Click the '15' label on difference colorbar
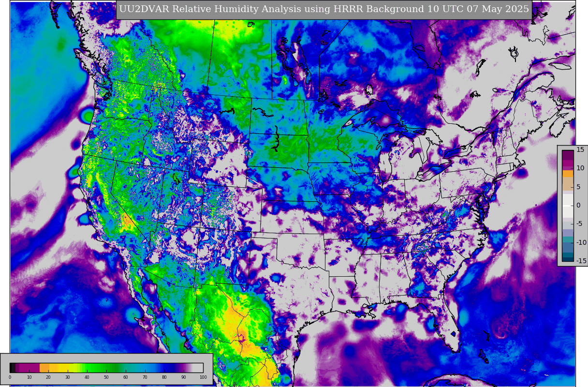Image resolution: width=588 pixels, height=387 pixels. 580,149
